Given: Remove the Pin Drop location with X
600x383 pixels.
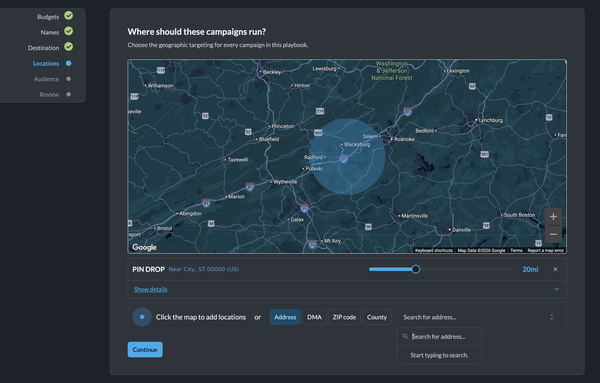Looking at the screenshot, I should point(555,269).
